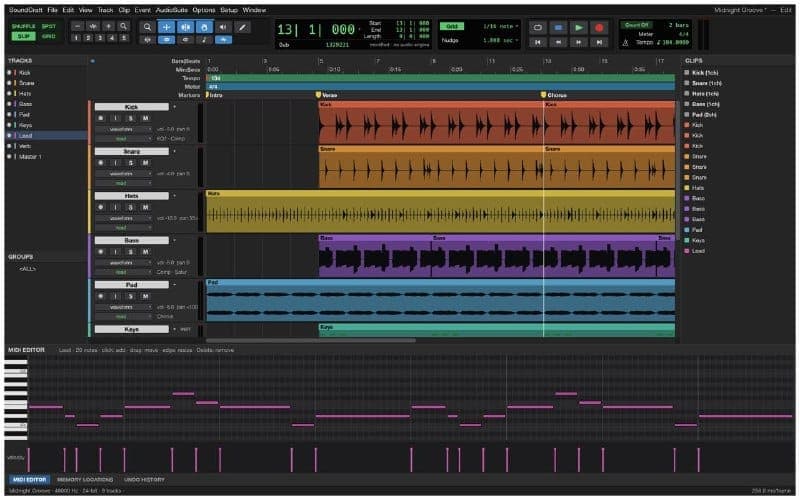The width and height of the screenshot is (800, 500).
Task: Select Slip edit mode
Action: pyautogui.click(x=23, y=36)
